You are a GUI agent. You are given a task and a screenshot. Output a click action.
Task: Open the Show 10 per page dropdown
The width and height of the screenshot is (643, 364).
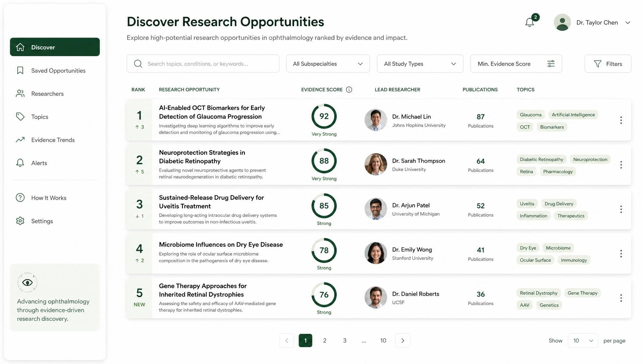(583, 341)
